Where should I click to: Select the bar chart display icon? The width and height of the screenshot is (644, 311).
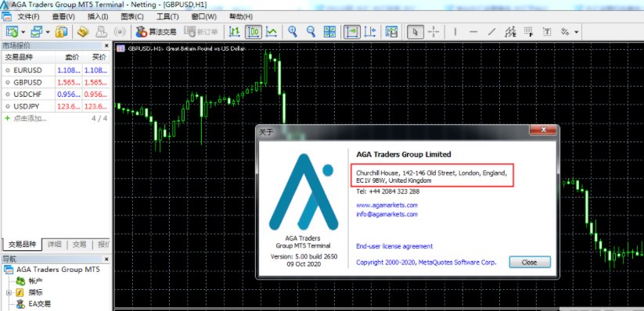point(235,31)
